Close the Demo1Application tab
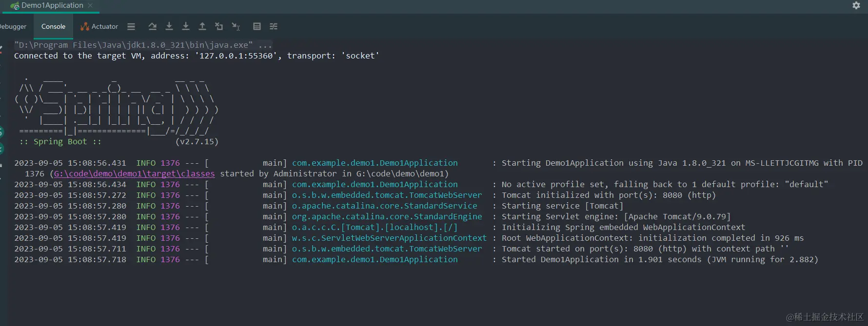This screenshot has height=326, width=868. click(90, 5)
